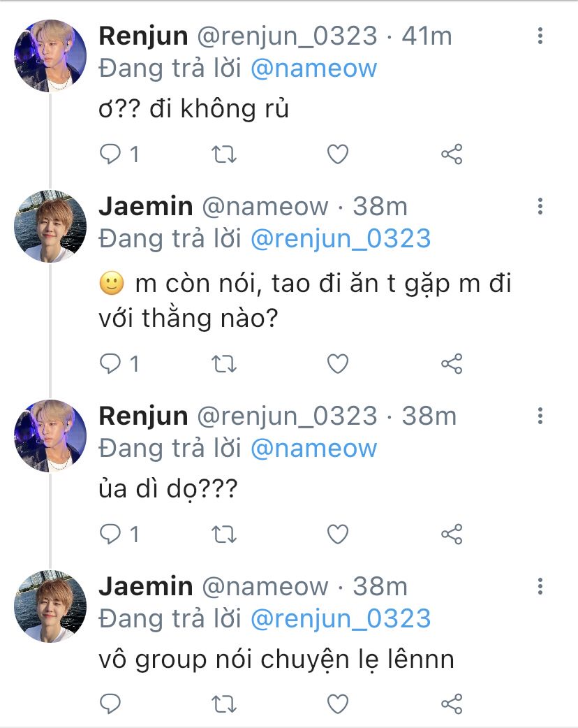The image size is (578, 728).
Task: Like Jaemin's "m còn nói" tweet
Action: (x=338, y=364)
